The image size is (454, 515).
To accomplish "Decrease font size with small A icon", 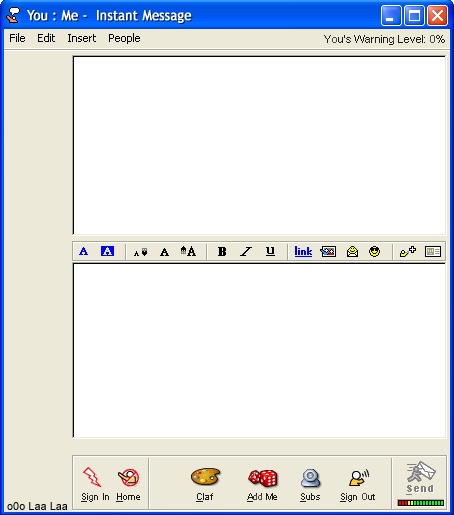I will (140, 252).
